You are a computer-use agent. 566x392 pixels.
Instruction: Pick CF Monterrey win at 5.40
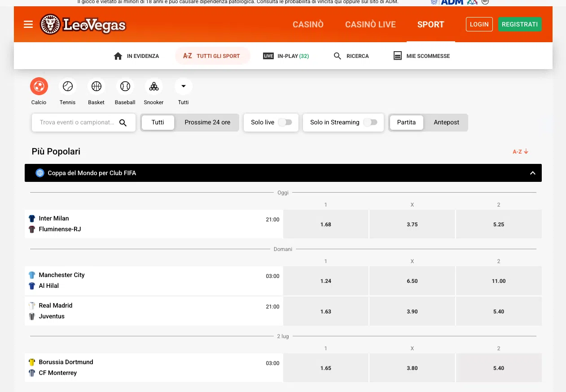499,368
